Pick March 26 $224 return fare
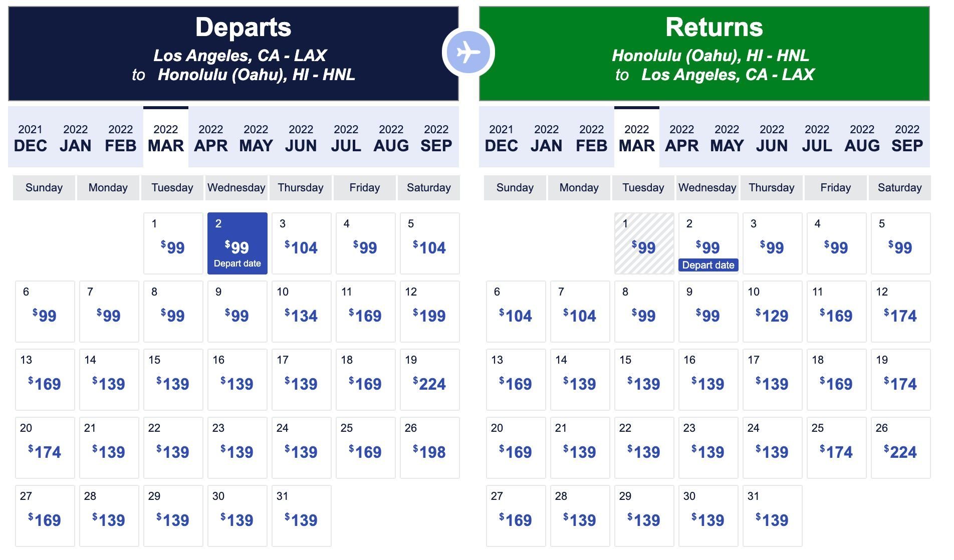The image size is (954, 560). click(x=900, y=448)
